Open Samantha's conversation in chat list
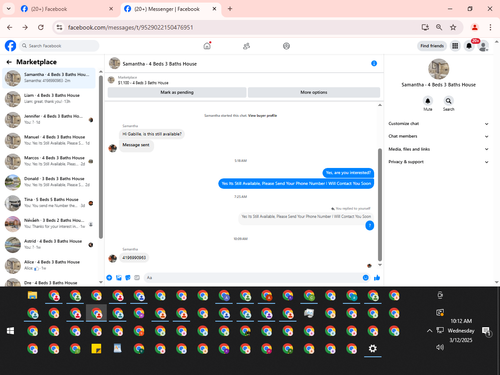 coord(49,78)
